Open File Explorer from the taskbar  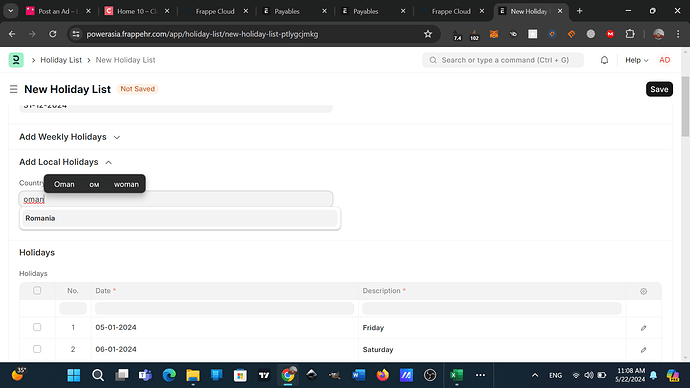[x=193, y=375]
